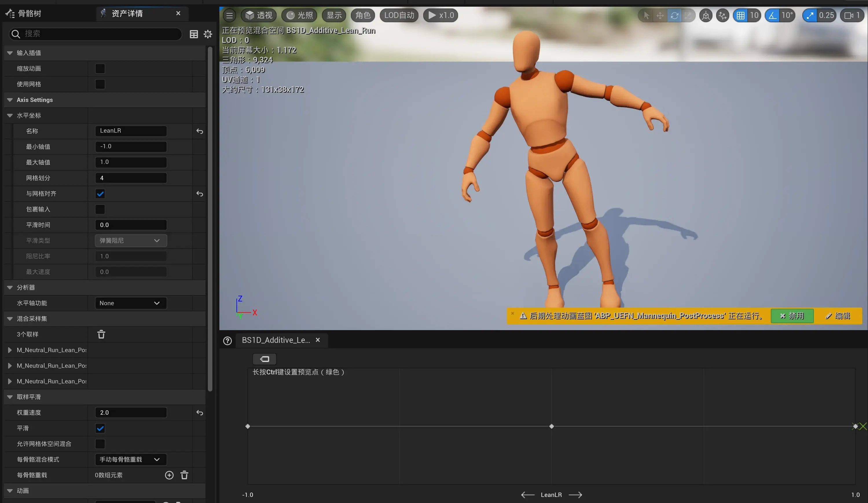The image size is (868, 503).
Task: Click the translate/move tool icon
Action: (x=659, y=14)
